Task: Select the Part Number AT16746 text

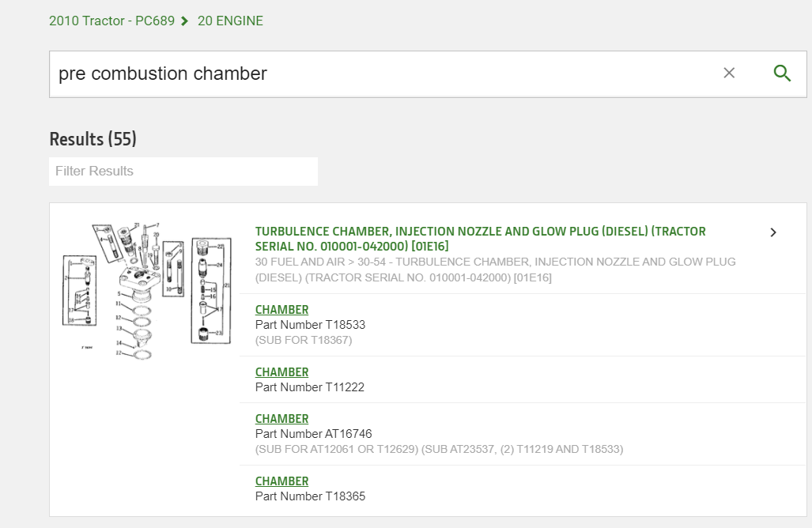Action: point(313,434)
